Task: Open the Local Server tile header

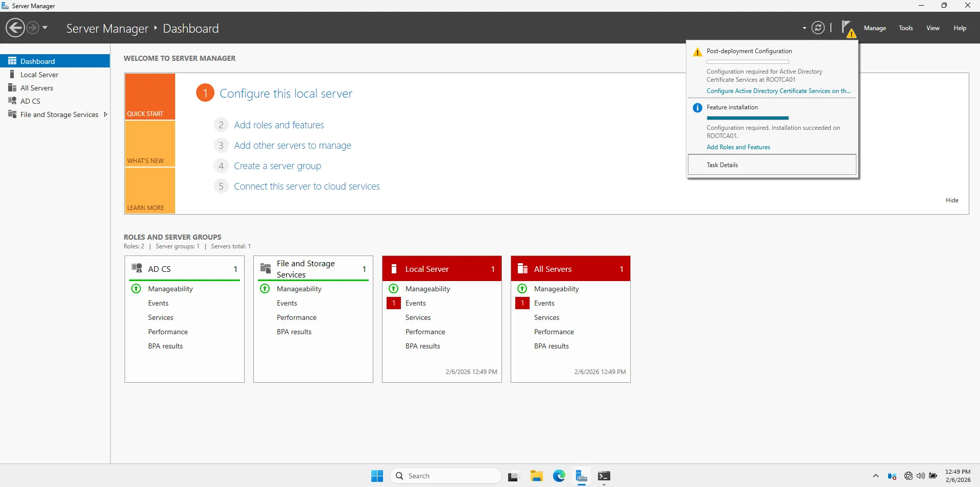Action: pos(442,269)
